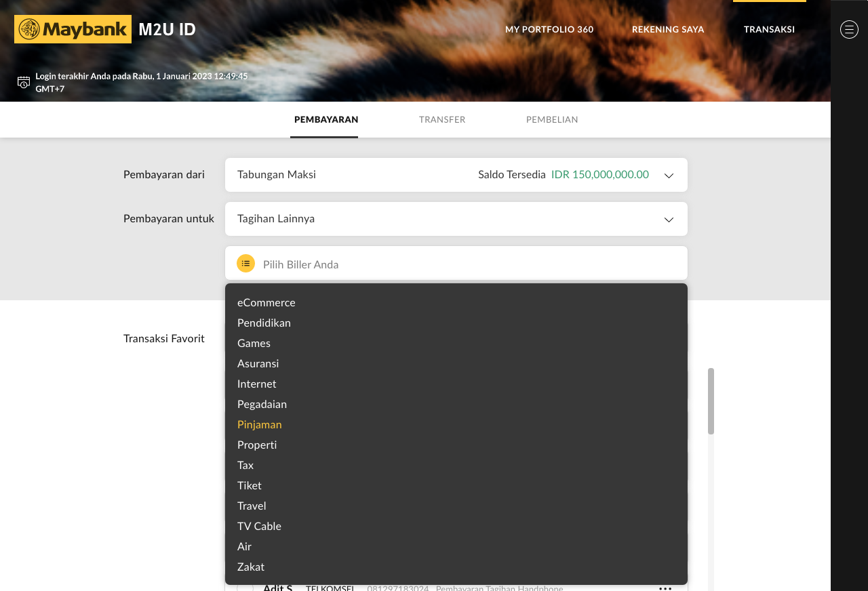The image size is (868, 591).
Task: Open My Portfolio 360 page
Action: point(549,30)
